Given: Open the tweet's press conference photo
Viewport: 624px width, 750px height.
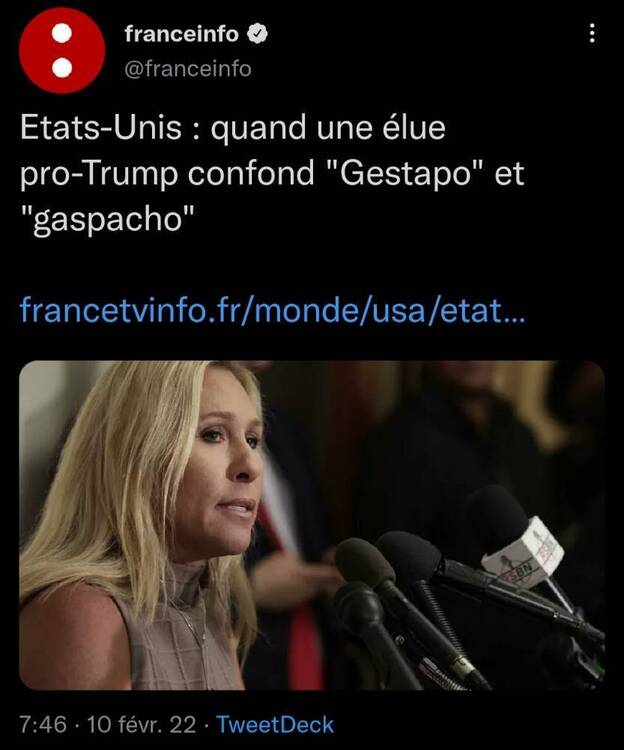Looking at the screenshot, I should pos(312,525).
